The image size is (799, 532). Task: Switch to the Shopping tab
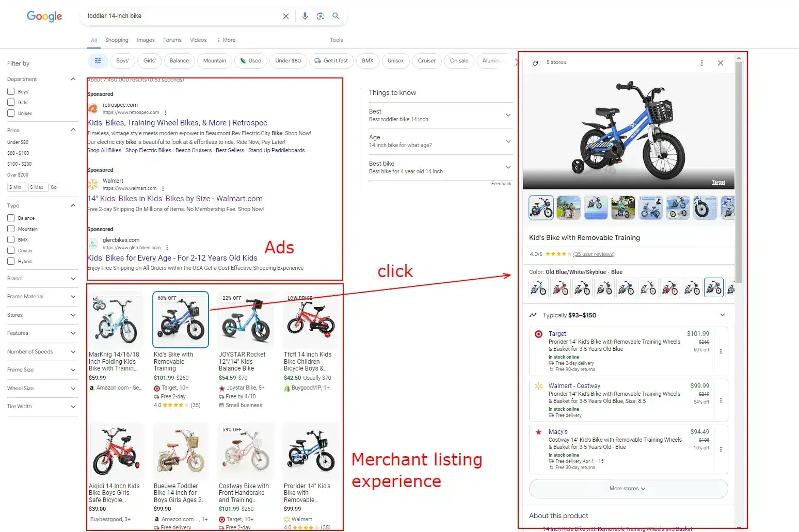[117, 40]
